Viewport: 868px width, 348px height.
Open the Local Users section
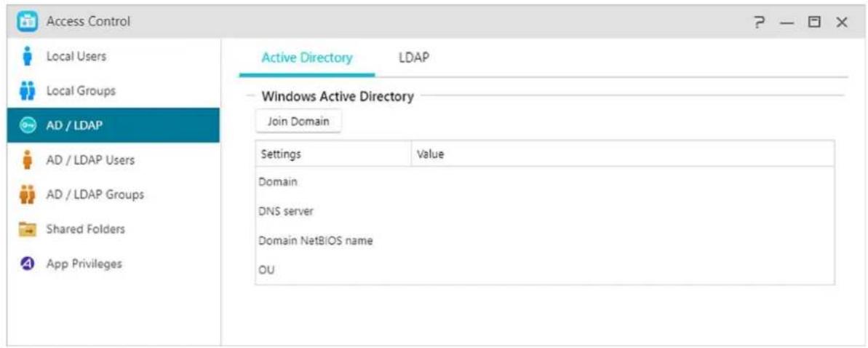[x=114, y=57]
